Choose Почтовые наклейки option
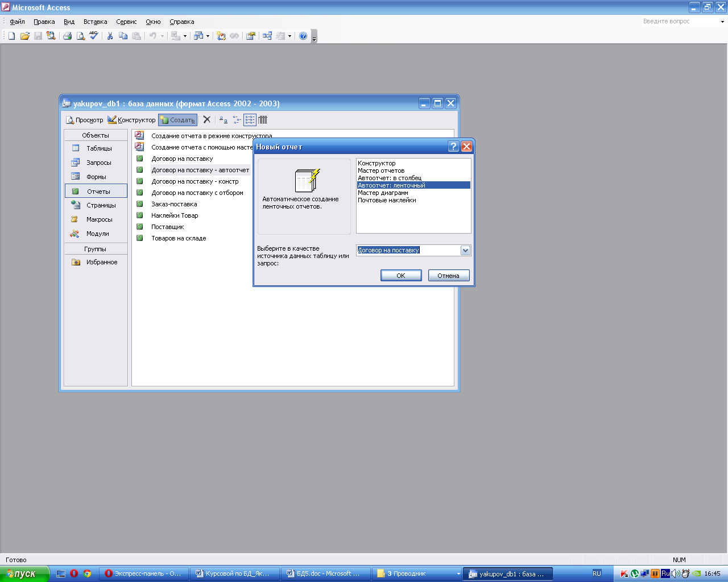 pos(413,200)
